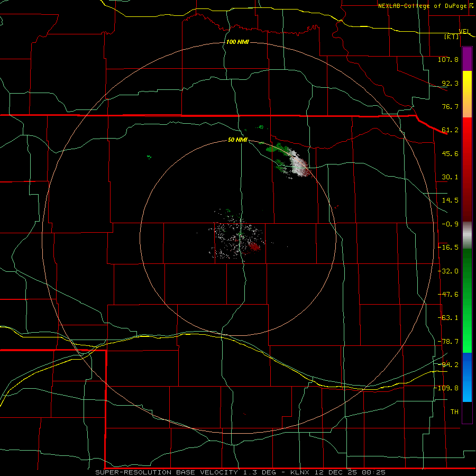
Task: Click the red velocity patch near radar center
Action: tap(254, 247)
